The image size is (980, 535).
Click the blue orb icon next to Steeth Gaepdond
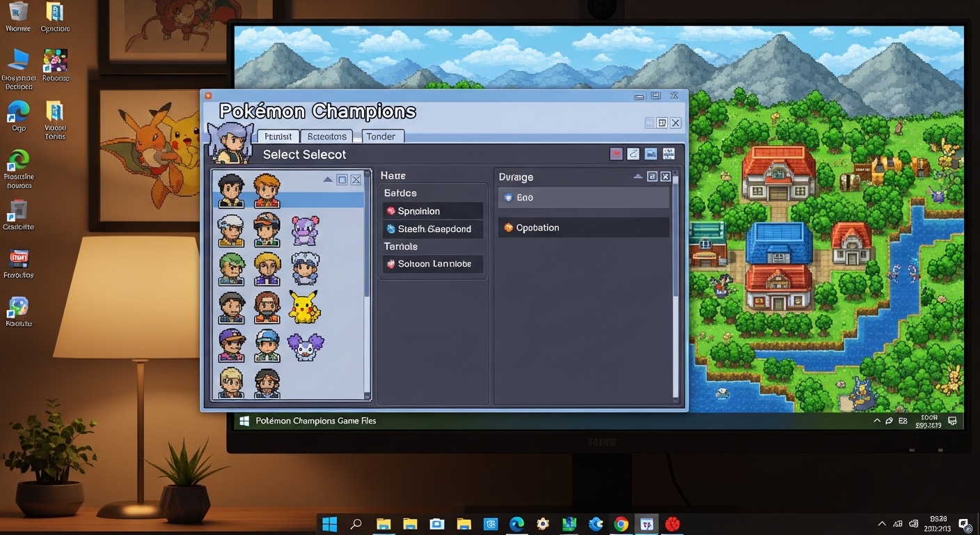click(390, 228)
